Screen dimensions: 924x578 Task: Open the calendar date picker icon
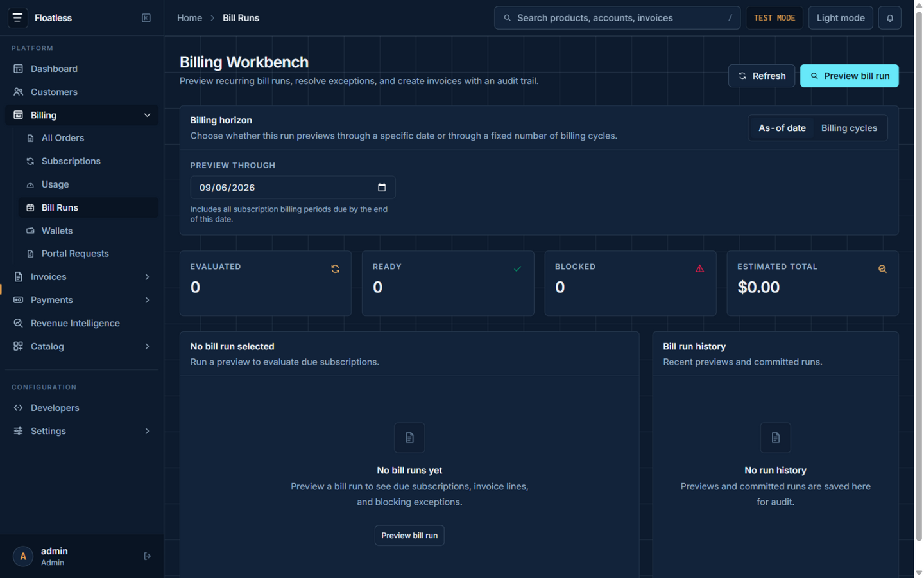382,188
